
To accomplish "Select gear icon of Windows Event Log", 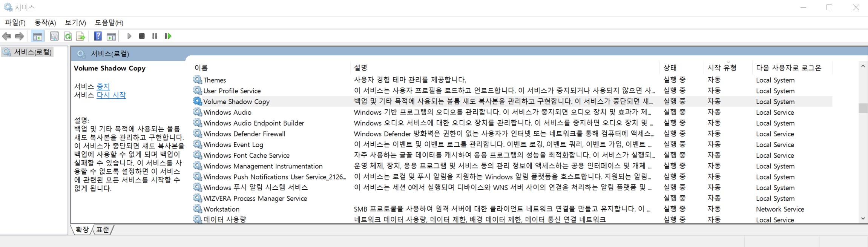I will [198, 144].
